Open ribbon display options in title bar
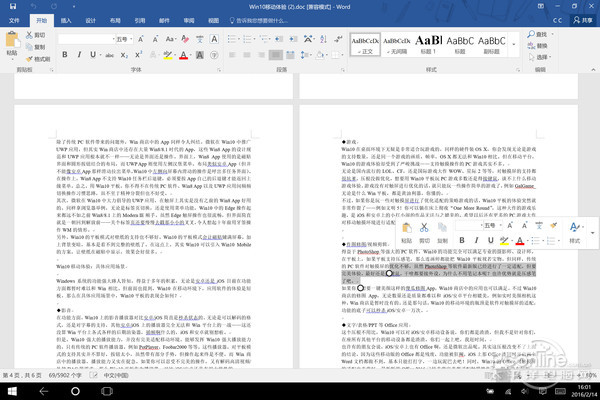 click(541, 7)
